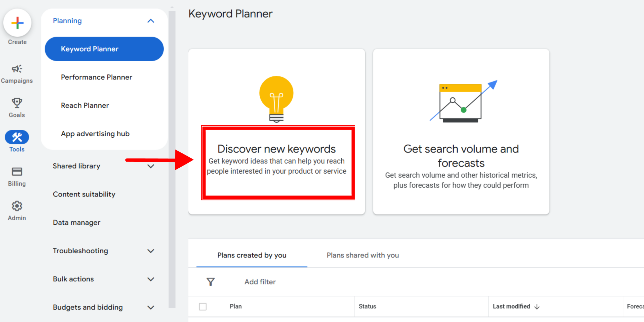The height and width of the screenshot is (322, 644).
Task: Open the Admin gear icon
Action: [17, 206]
